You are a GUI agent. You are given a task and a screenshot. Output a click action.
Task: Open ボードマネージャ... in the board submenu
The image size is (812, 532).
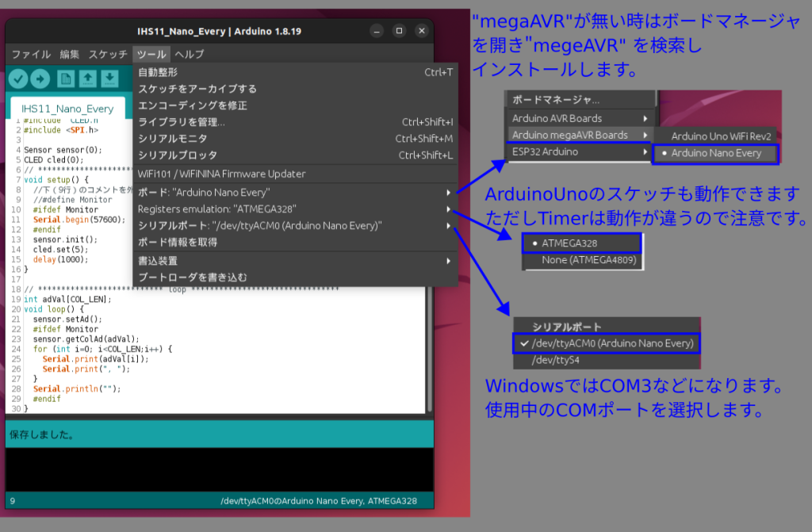click(x=580, y=100)
